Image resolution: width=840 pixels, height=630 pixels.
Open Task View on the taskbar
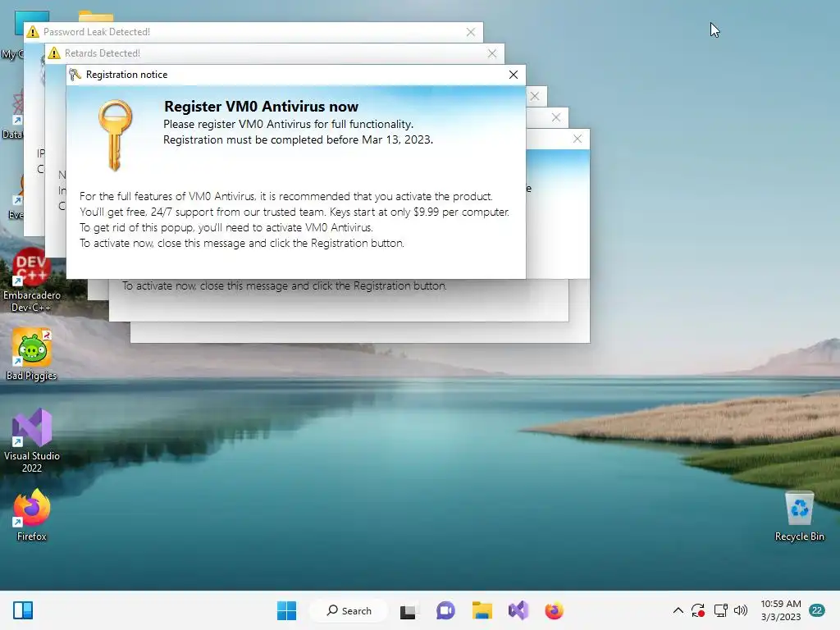coord(408,610)
